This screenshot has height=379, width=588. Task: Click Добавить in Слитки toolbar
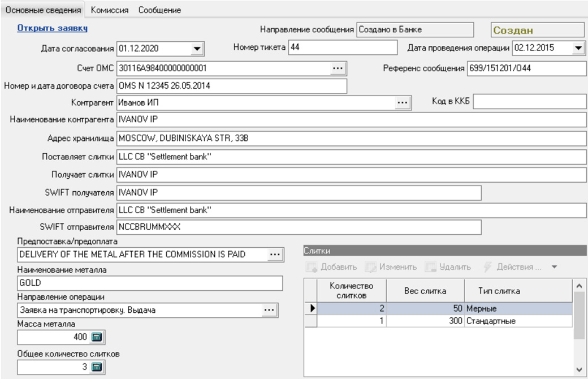[x=332, y=267]
